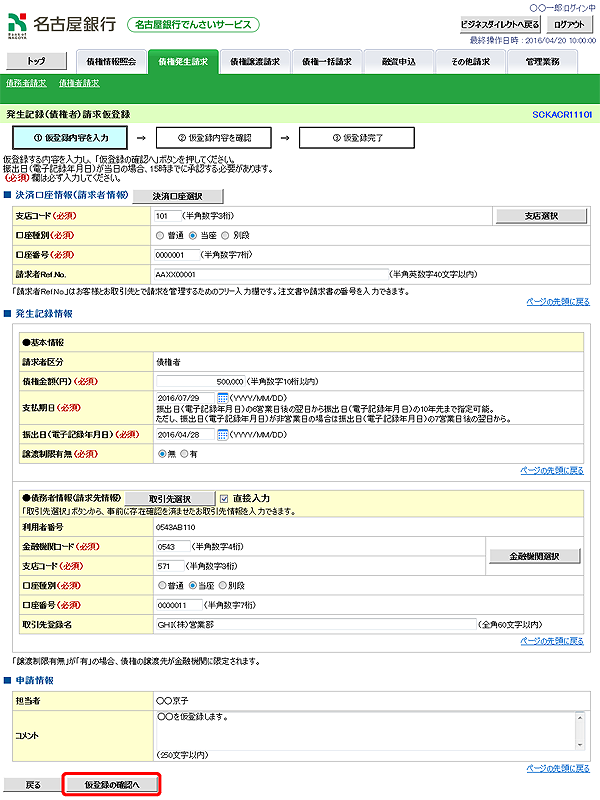Click the 仮登録の確認へ button
The height and width of the screenshot is (800, 600).
point(112,785)
